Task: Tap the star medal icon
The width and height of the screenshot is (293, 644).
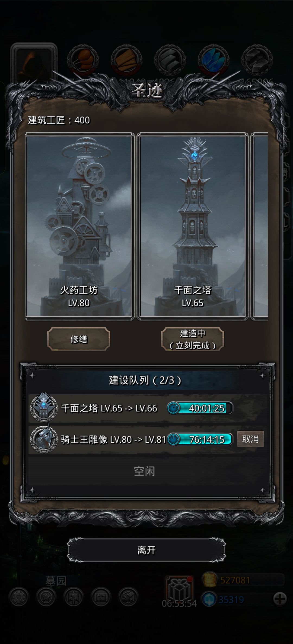Action: coord(46,597)
